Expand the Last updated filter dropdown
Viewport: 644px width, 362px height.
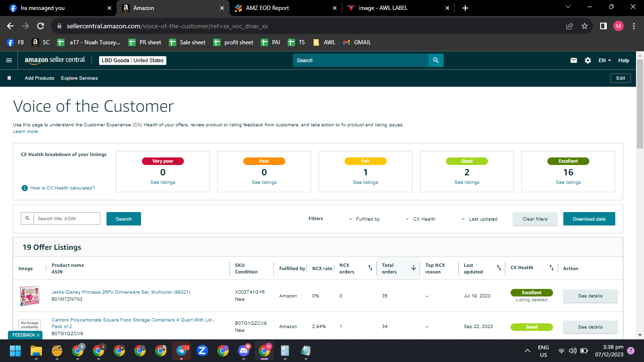479,219
